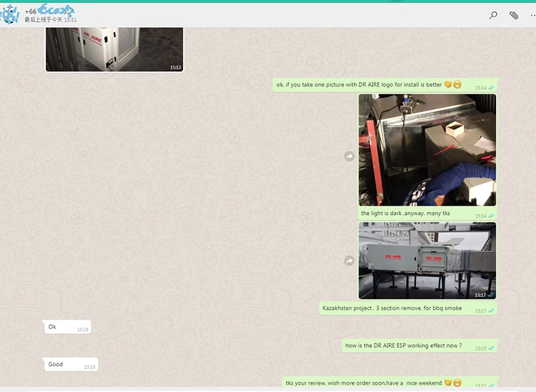Screen dimensions: 536x392
Task: Click read receipt ticks on Kazakhstan message
Action: 492,311
